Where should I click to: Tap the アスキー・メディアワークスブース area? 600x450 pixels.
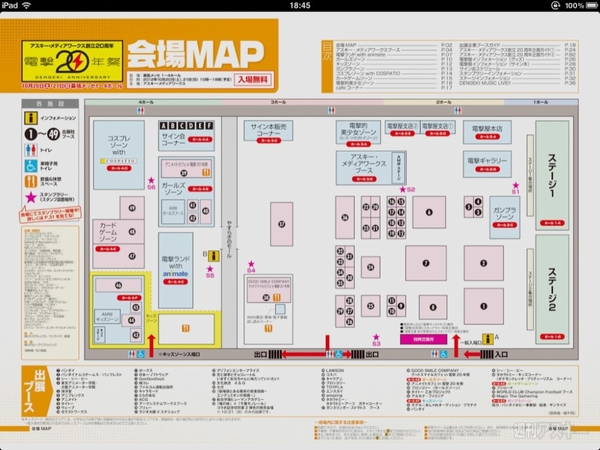[371, 168]
